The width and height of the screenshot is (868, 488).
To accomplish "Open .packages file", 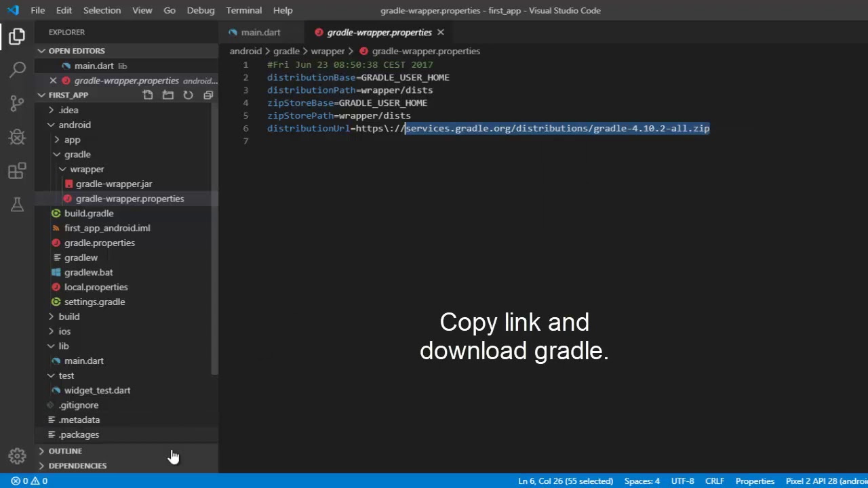I will [79, 434].
